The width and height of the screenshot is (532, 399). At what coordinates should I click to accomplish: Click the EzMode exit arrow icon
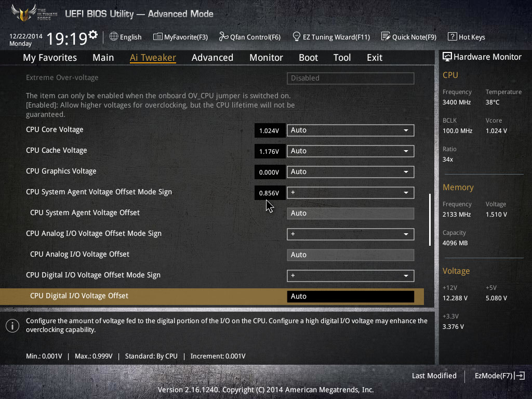[x=520, y=376]
